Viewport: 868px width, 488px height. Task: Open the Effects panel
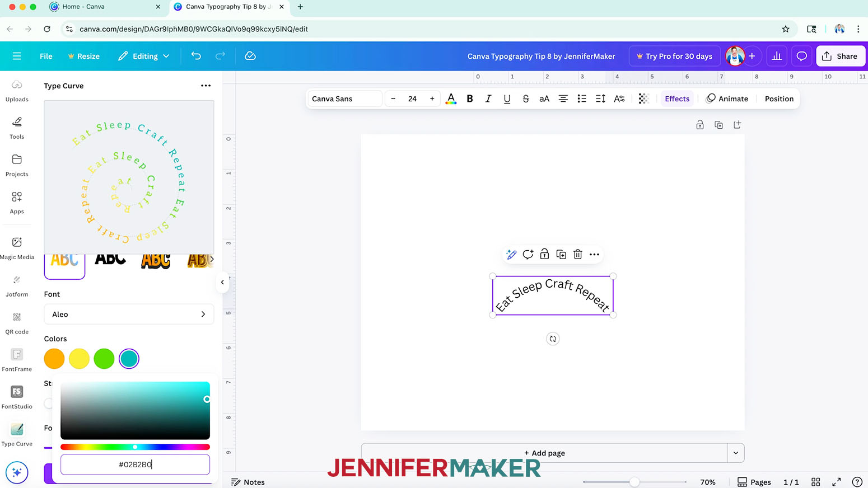point(677,98)
